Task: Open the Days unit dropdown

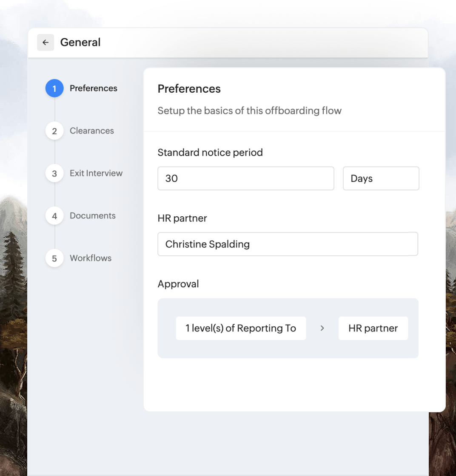Action: [x=381, y=178]
